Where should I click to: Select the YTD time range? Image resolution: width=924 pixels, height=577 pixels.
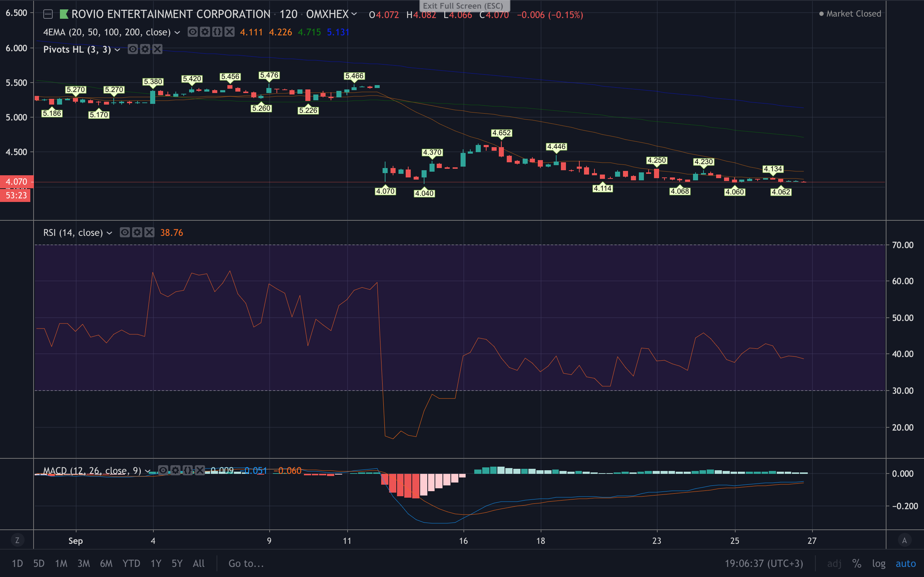click(x=131, y=563)
